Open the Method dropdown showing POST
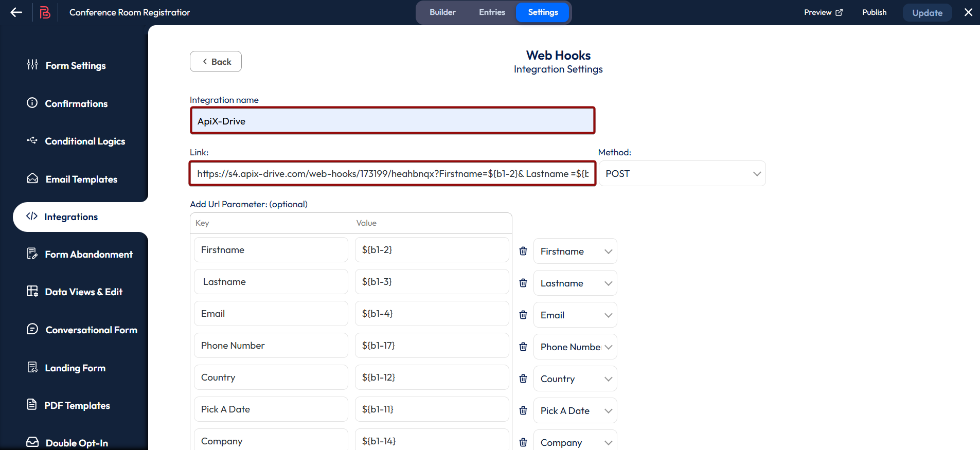This screenshot has height=450, width=980. pyautogui.click(x=682, y=174)
